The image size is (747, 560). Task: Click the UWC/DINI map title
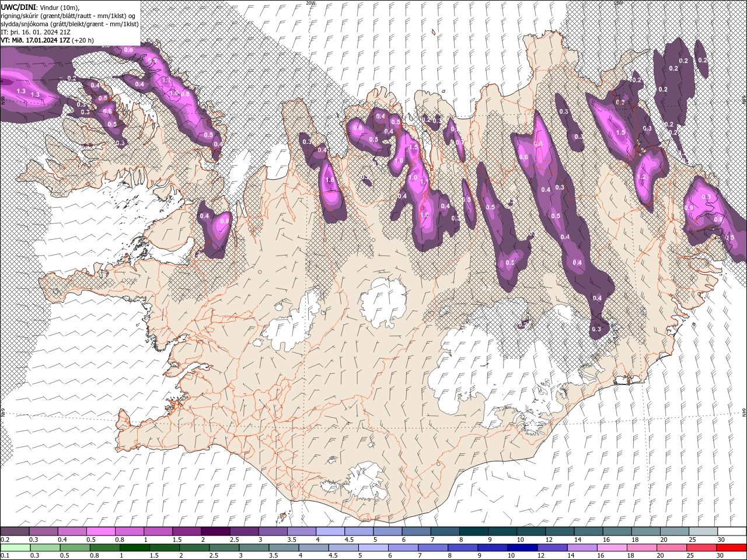[x=18, y=6]
